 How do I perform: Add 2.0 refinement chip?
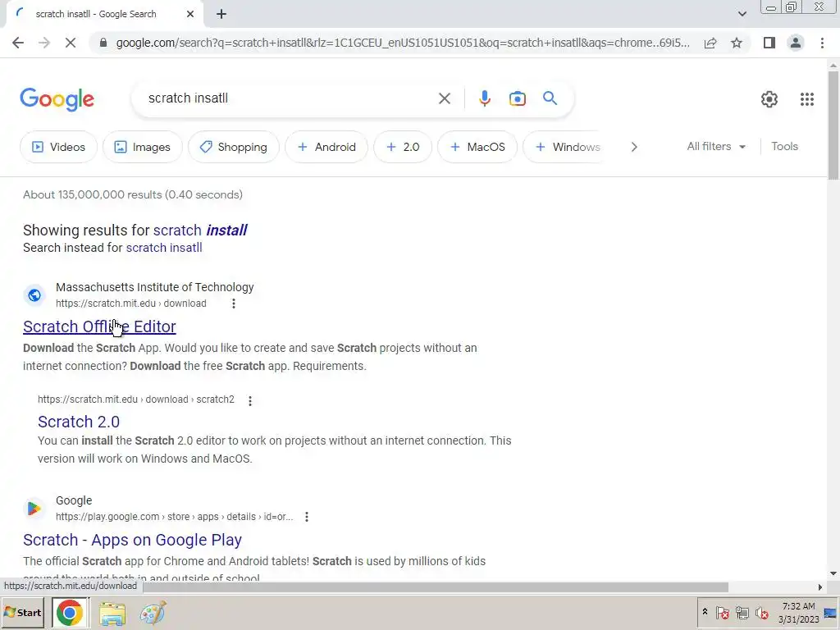402,147
